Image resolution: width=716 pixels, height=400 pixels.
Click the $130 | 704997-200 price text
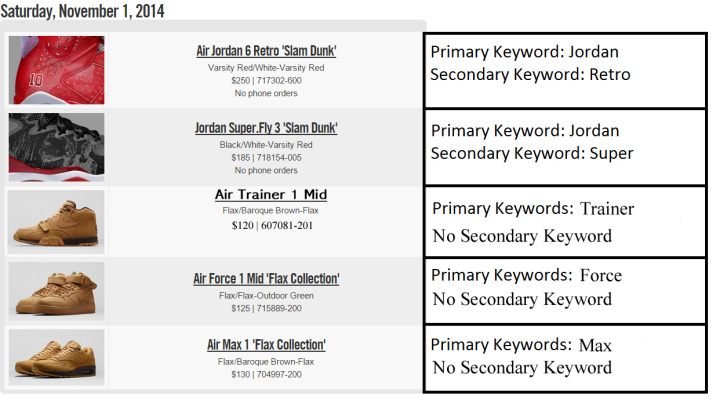tap(266, 374)
